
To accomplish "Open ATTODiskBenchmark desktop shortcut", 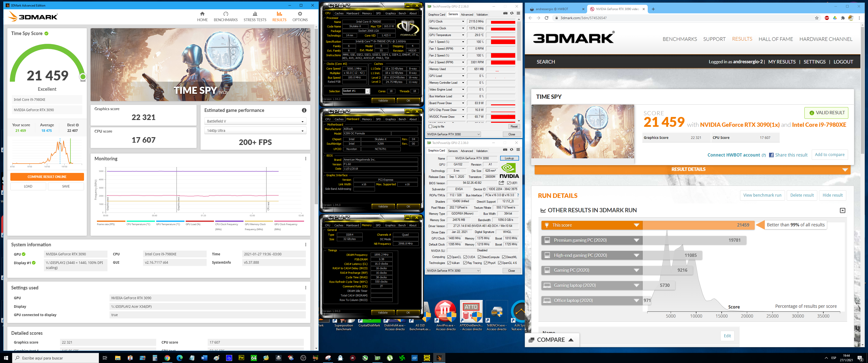I will (x=471, y=316).
